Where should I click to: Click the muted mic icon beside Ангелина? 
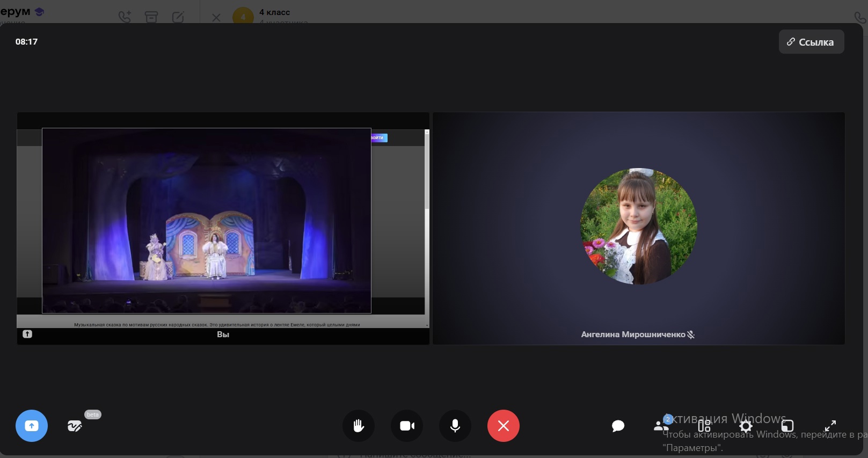coord(691,335)
